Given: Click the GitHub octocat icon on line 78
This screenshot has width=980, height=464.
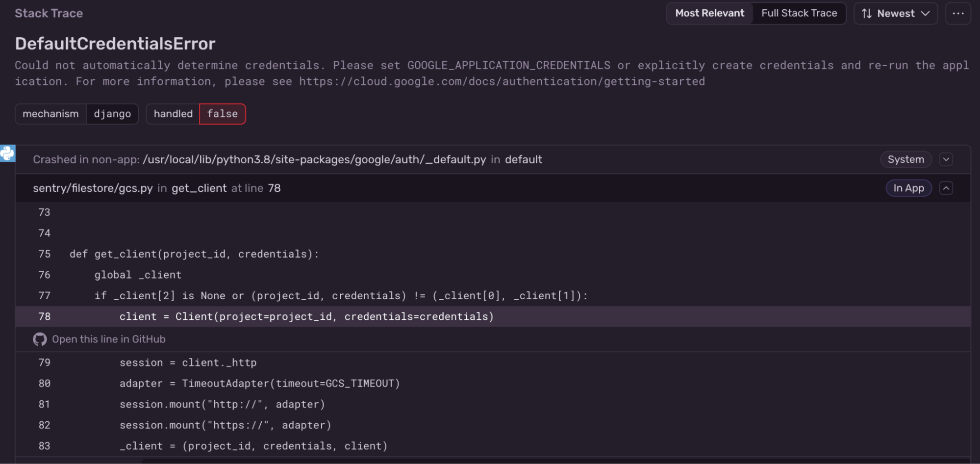Looking at the screenshot, I should pos(39,338).
